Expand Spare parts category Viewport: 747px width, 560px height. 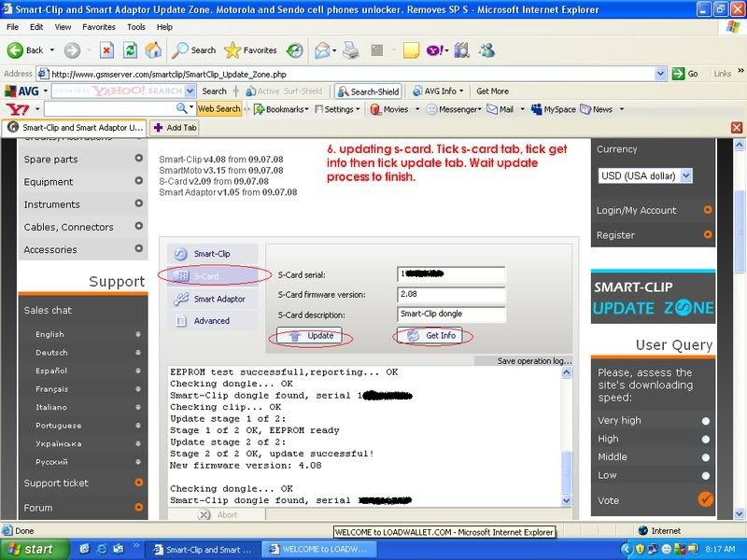click(138, 158)
